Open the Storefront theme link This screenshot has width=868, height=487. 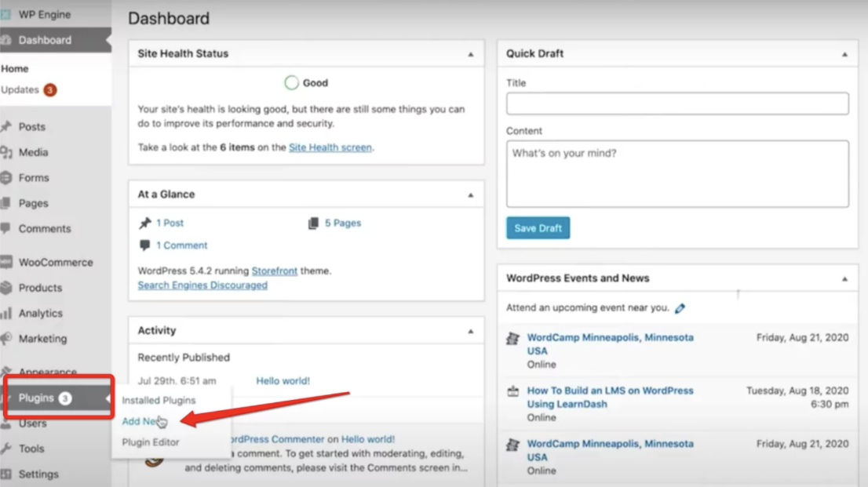pos(275,271)
